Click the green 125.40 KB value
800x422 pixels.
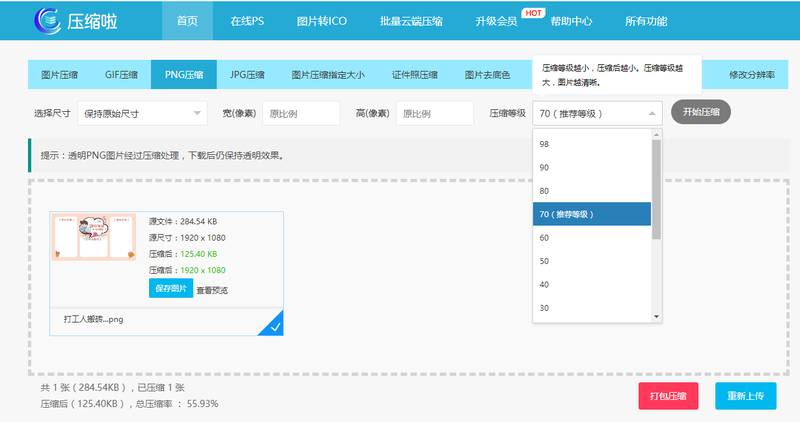[x=199, y=254]
